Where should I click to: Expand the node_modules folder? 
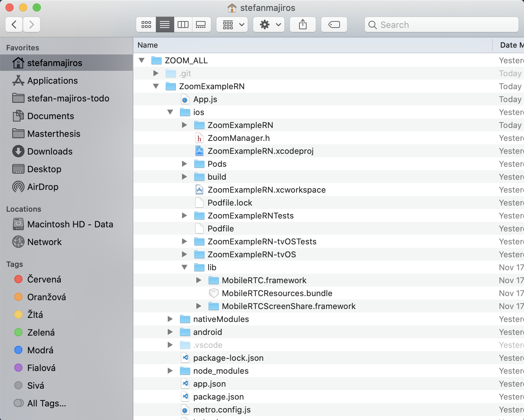(x=170, y=371)
